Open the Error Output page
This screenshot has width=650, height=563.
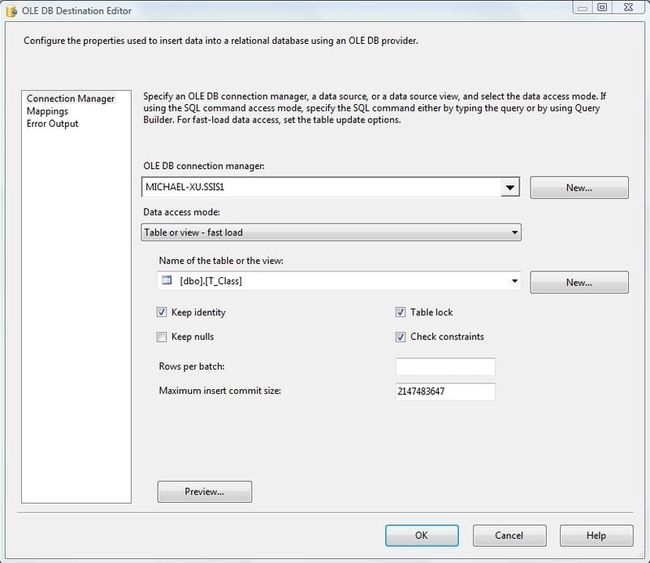pos(52,124)
